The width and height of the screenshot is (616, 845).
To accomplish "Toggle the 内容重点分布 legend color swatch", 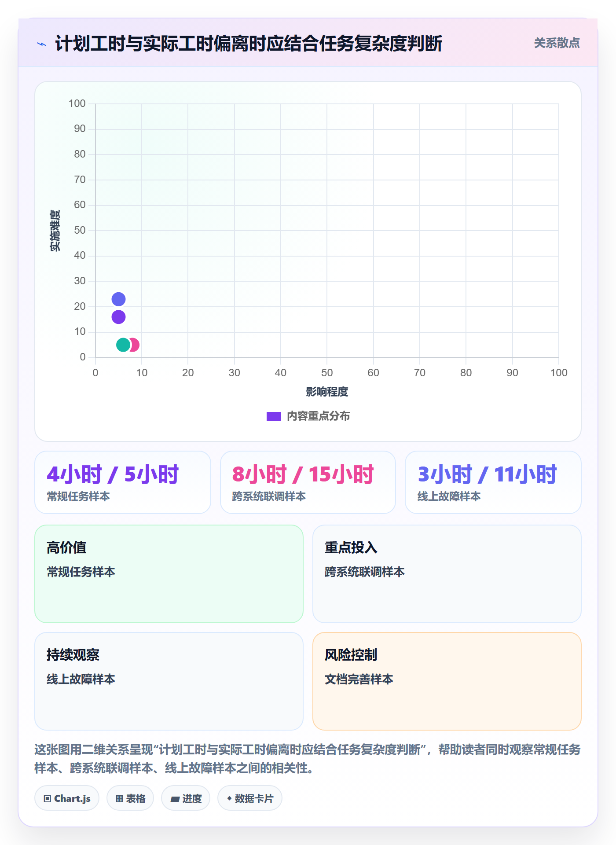I will (274, 416).
